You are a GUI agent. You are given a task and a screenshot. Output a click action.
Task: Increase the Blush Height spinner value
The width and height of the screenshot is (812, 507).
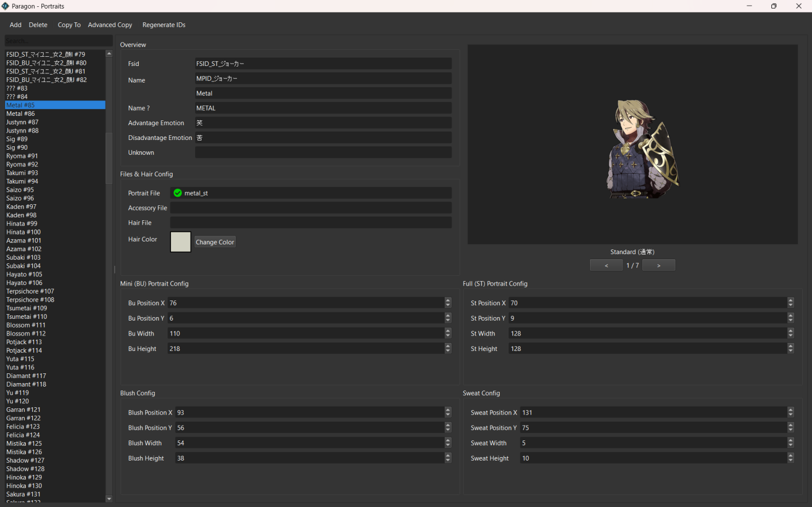click(x=448, y=455)
